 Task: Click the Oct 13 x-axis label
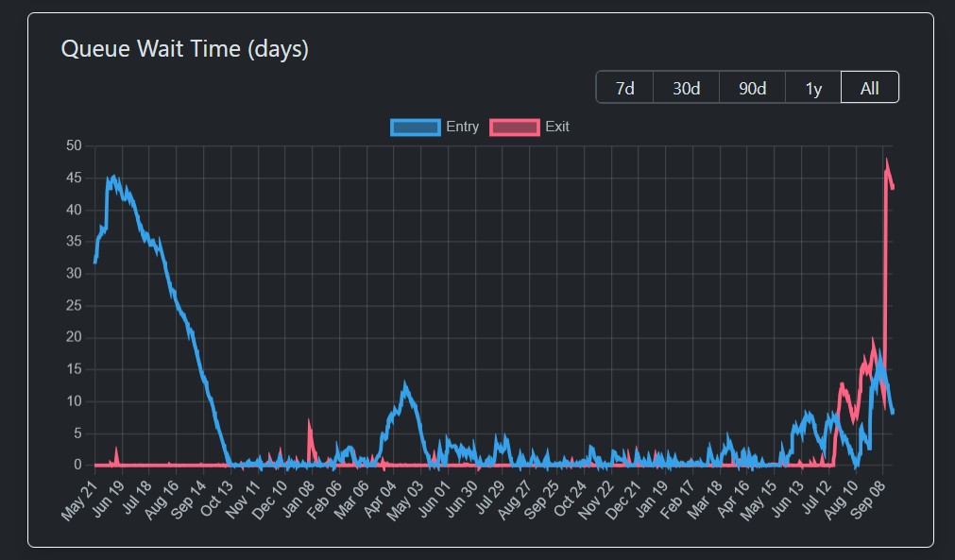(214, 500)
